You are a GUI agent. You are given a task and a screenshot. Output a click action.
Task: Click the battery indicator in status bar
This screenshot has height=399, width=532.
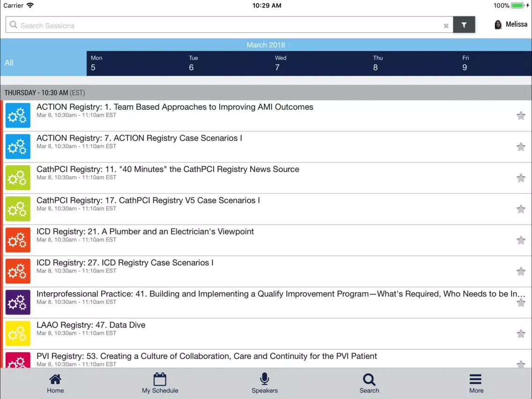click(x=518, y=6)
